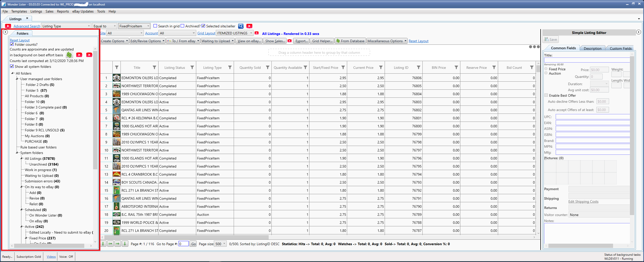This screenshot has width=644, height=262.
Task: Open the Reports menu
Action: 63,11
